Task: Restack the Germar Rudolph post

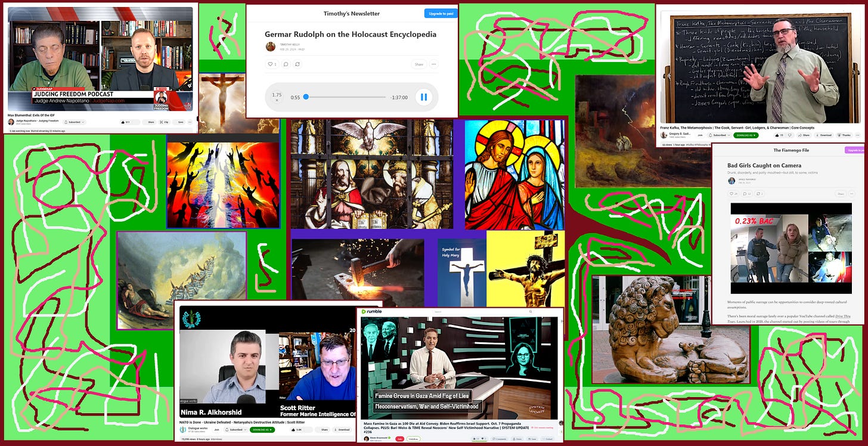Action: point(298,64)
